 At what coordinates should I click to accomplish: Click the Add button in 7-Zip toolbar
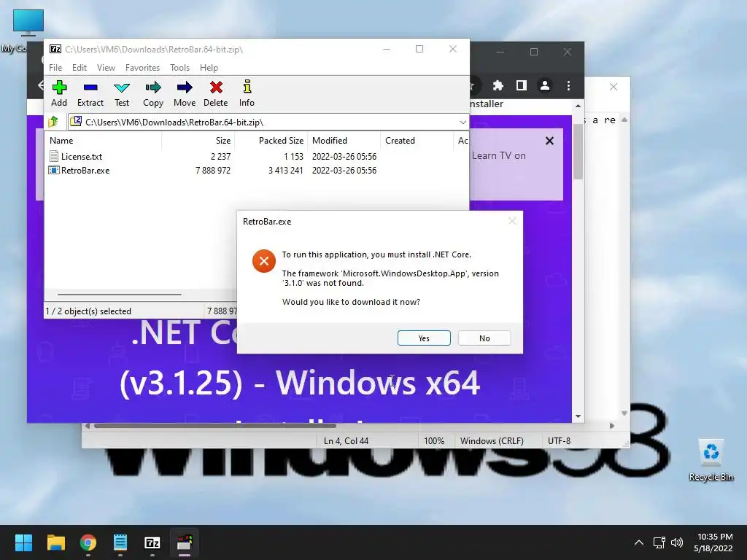pos(59,93)
